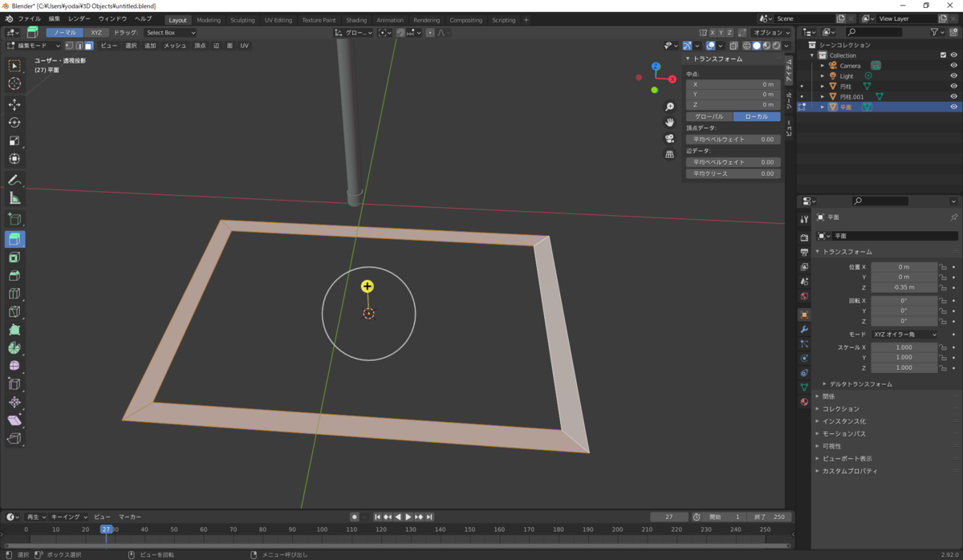Select the Bevel tool
This screenshot has width=963, height=560.
click(14, 276)
